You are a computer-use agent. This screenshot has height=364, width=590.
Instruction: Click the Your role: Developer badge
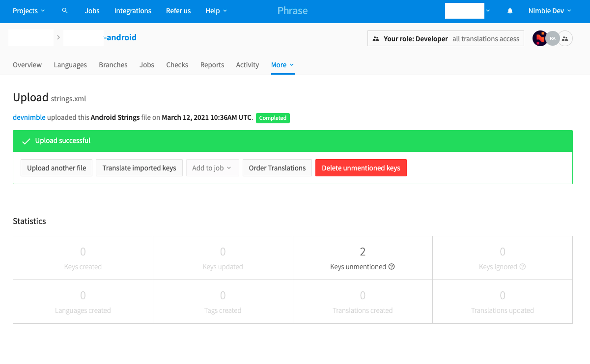[x=446, y=38]
